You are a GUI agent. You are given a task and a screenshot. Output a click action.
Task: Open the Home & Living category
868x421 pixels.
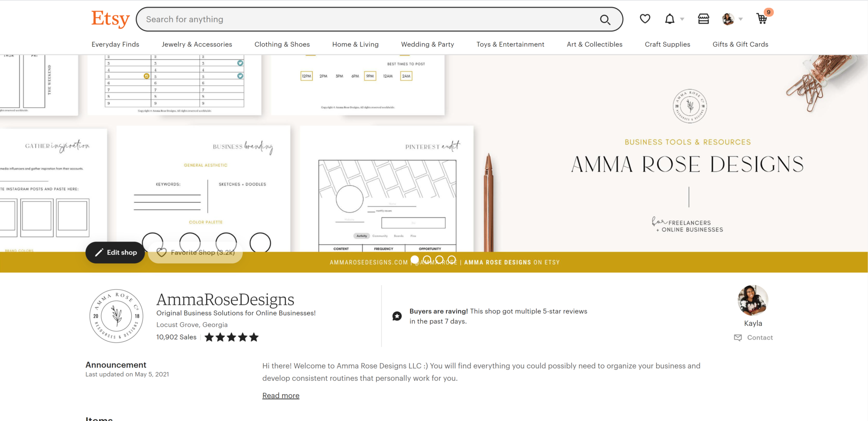click(355, 44)
